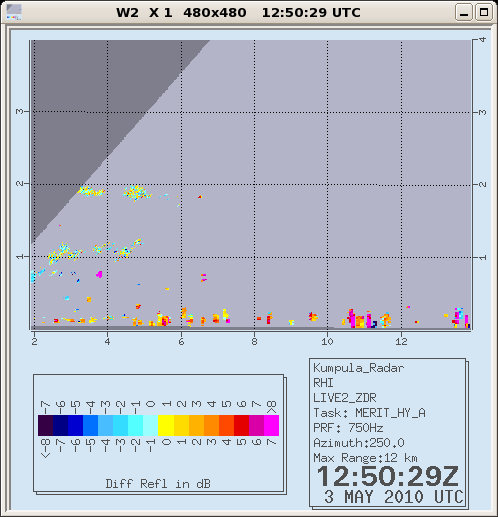Pick the orange 3 to 4 dB swatch
This screenshot has height=517, width=498.
(x=211, y=425)
